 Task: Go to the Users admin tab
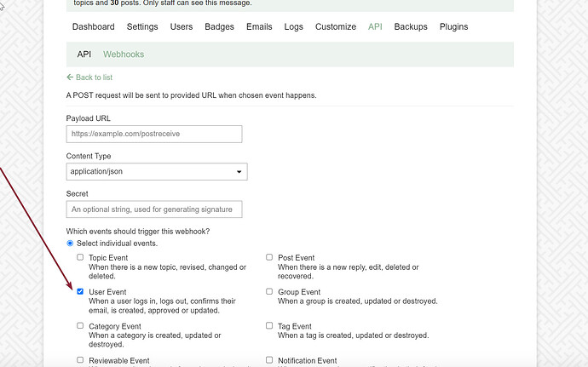click(182, 27)
